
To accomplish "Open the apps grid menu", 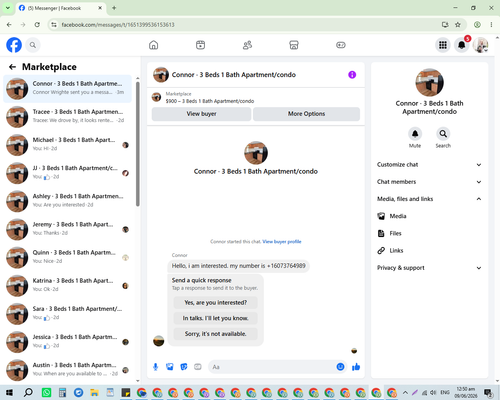I will pyautogui.click(x=443, y=45).
